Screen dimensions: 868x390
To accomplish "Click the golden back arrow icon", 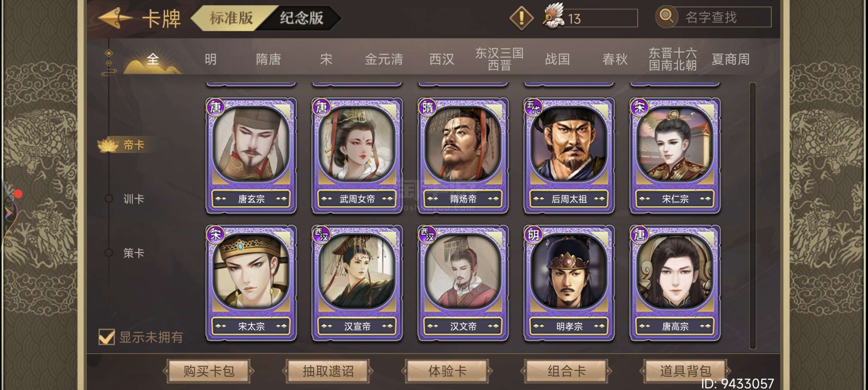I will pyautogui.click(x=115, y=18).
